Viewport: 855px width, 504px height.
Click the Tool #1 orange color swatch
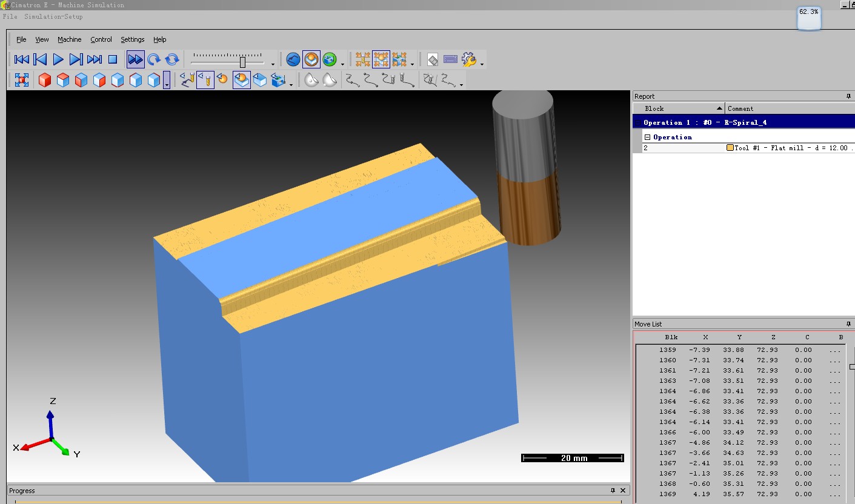pos(730,148)
